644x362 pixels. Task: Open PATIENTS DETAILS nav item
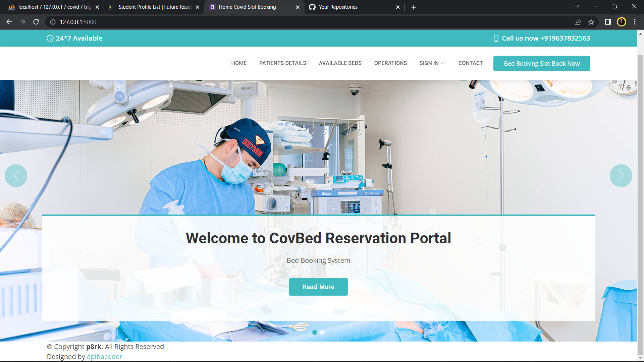tap(283, 63)
